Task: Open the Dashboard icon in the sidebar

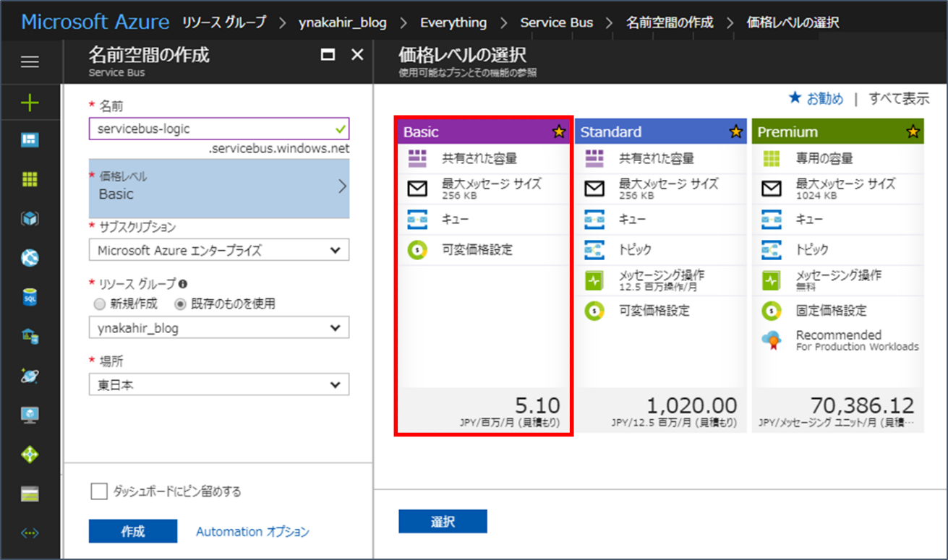Action: [x=30, y=140]
